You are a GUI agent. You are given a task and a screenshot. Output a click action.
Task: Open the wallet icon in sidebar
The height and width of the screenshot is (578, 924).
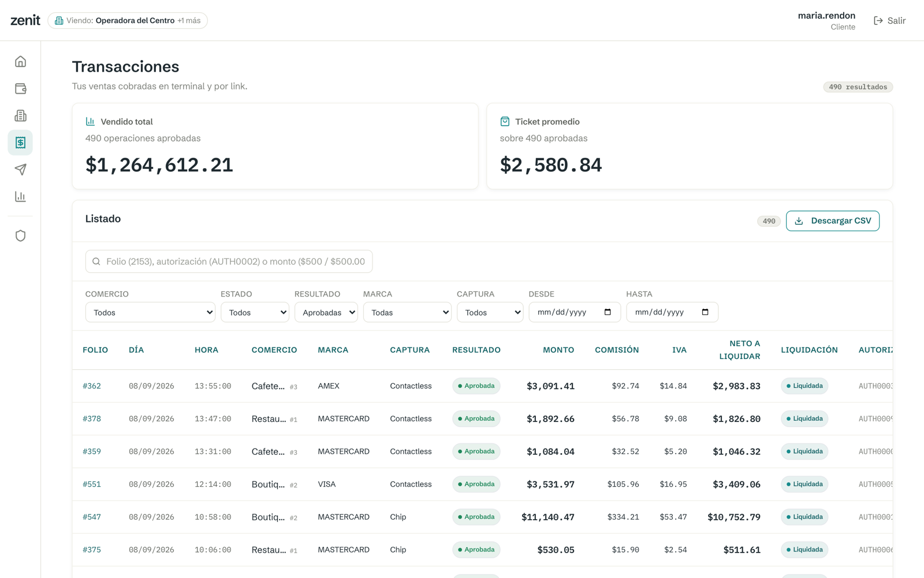(20, 88)
